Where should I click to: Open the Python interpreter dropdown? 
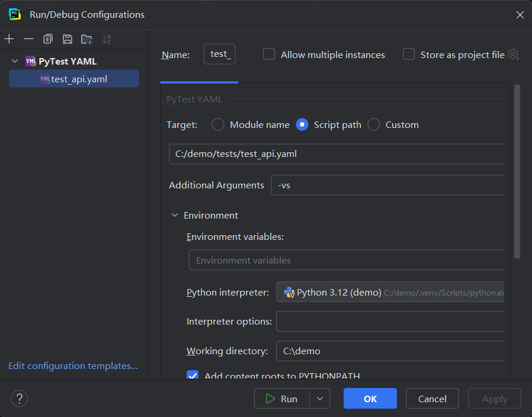pyautogui.click(x=390, y=292)
